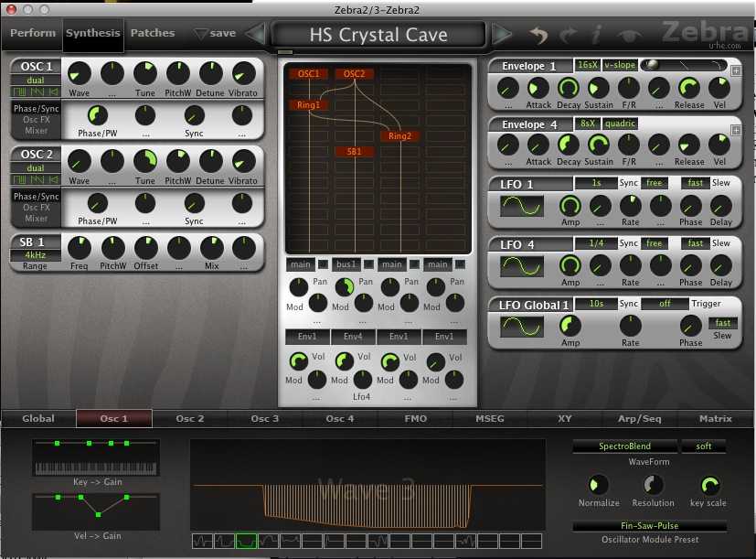
Task: Toggle the mute box beside bus1
Action: (x=367, y=265)
